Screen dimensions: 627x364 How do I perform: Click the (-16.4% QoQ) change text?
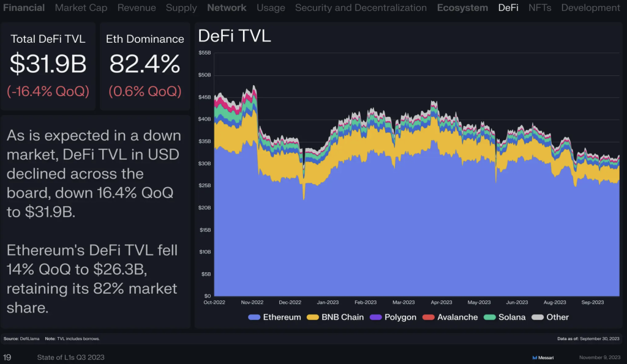(48, 91)
